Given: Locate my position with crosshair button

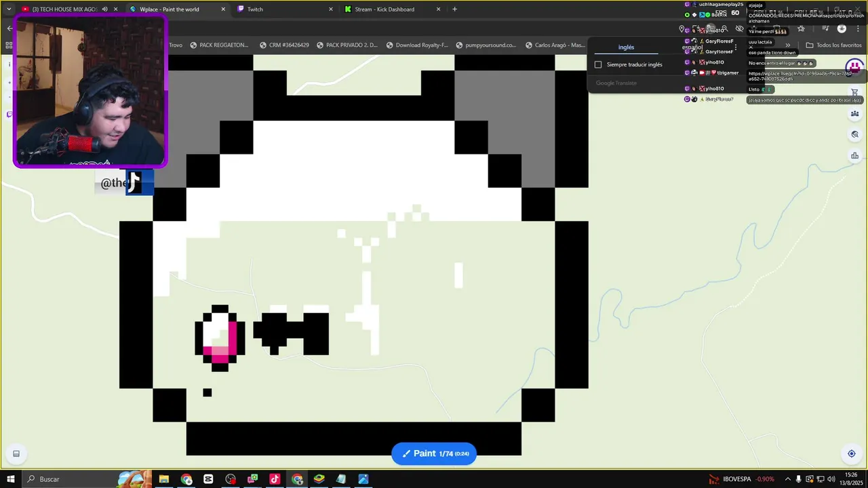Looking at the screenshot, I should pyautogui.click(x=852, y=453).
